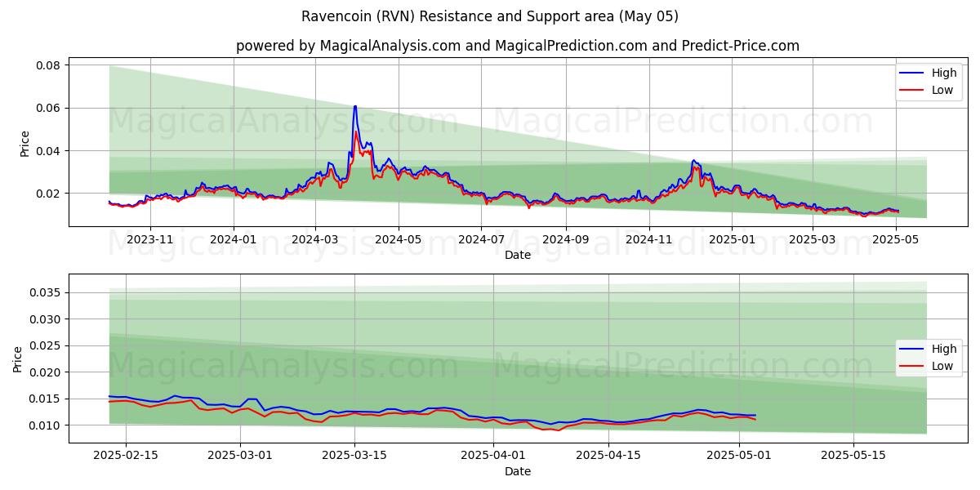Click the "2025-04-15" x-axis label
980x490 pixels.
(608, 455)
